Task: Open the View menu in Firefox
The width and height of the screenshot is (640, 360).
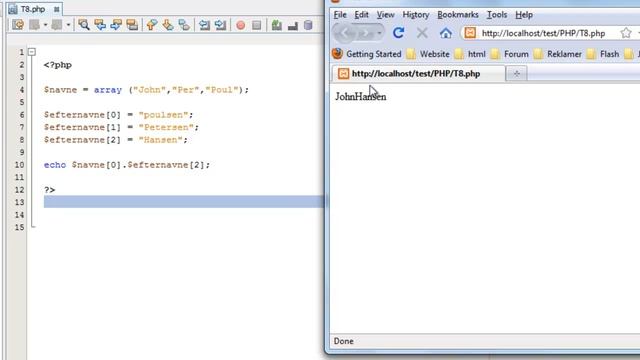Action: point(385,15)
